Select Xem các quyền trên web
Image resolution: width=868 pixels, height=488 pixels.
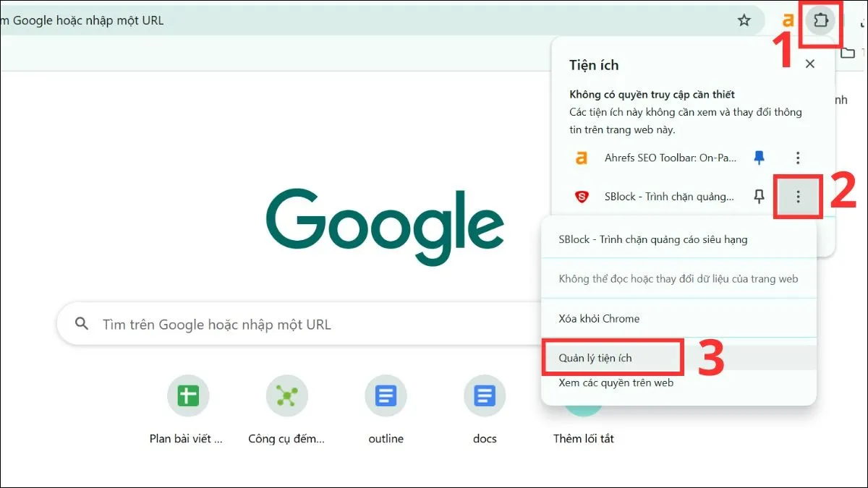616,382
